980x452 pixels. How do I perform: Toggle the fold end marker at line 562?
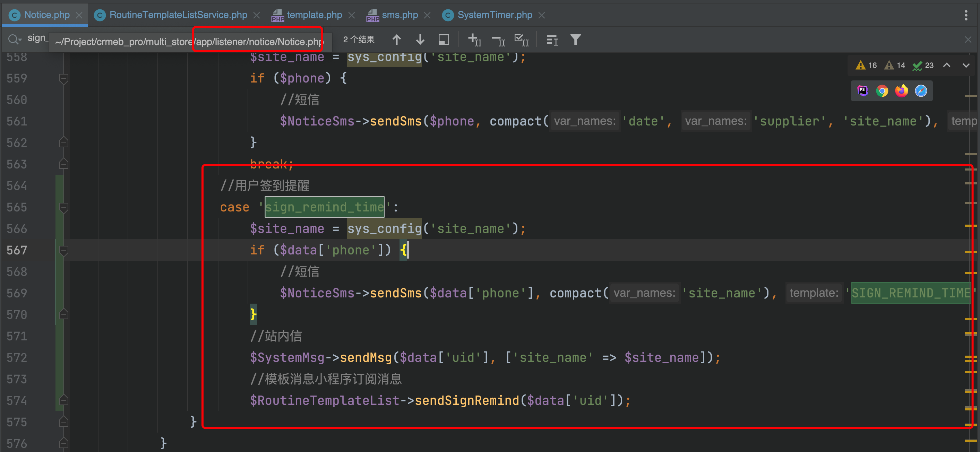63,142
